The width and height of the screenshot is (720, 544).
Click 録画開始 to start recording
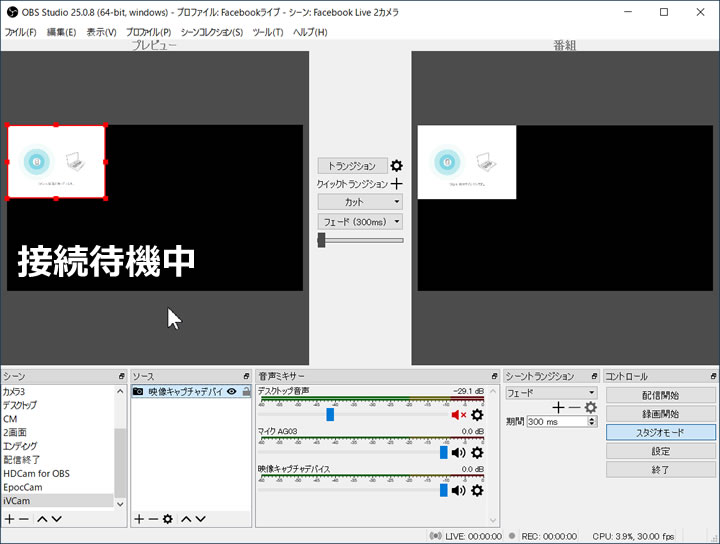[x=660, y=414]
